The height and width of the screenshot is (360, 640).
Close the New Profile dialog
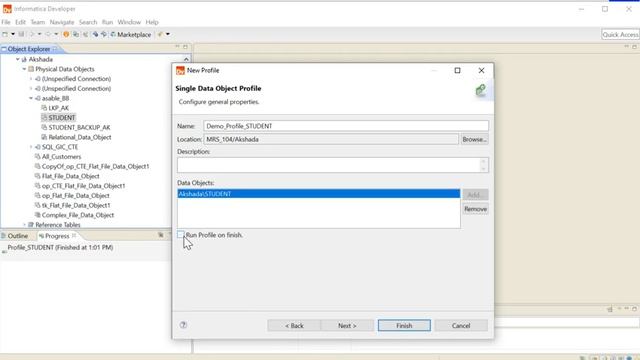tap(481, 70)
